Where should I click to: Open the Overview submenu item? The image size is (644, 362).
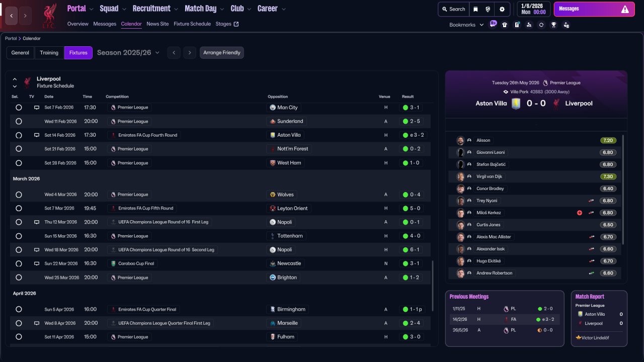pos(77,24)
